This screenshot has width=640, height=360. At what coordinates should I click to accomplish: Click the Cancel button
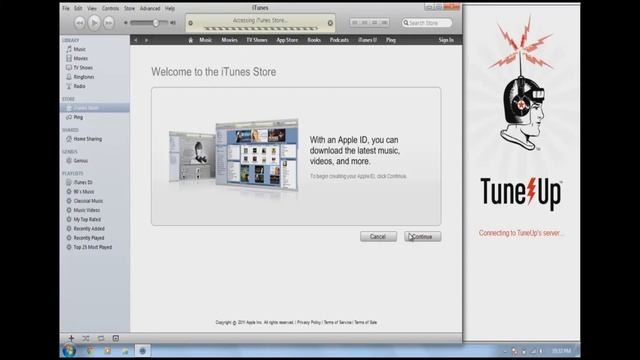pyautogui.click(x=378, y=237)
